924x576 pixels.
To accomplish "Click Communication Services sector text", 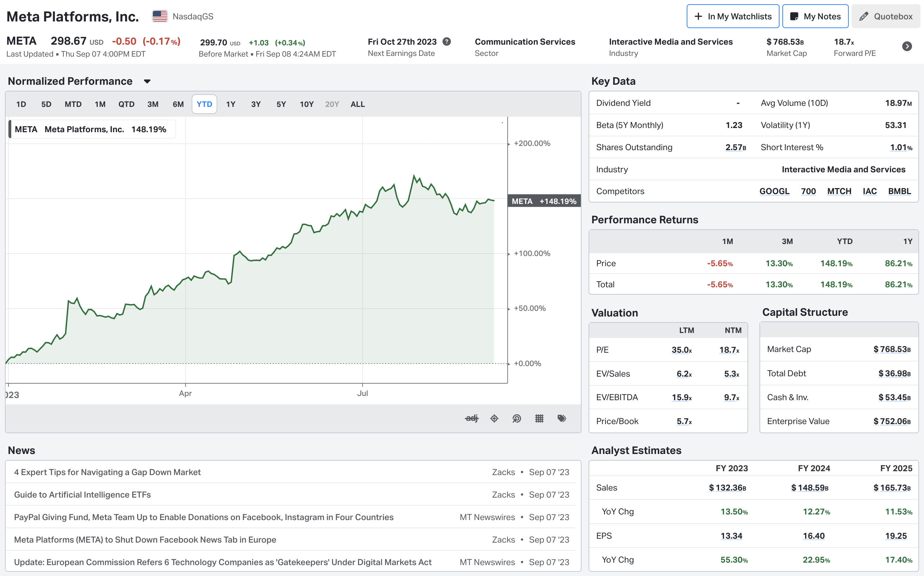I will [x=525, y=41].
